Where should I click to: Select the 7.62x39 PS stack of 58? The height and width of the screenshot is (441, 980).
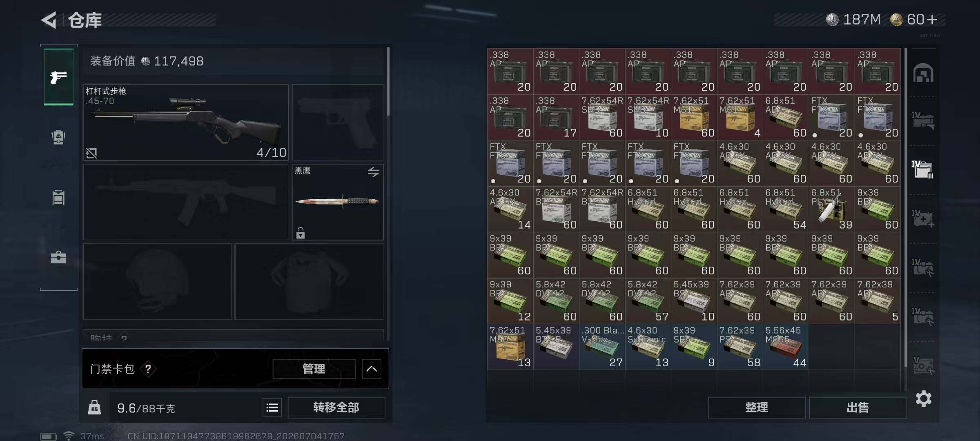pyautogui.click(x=740, y=347)
